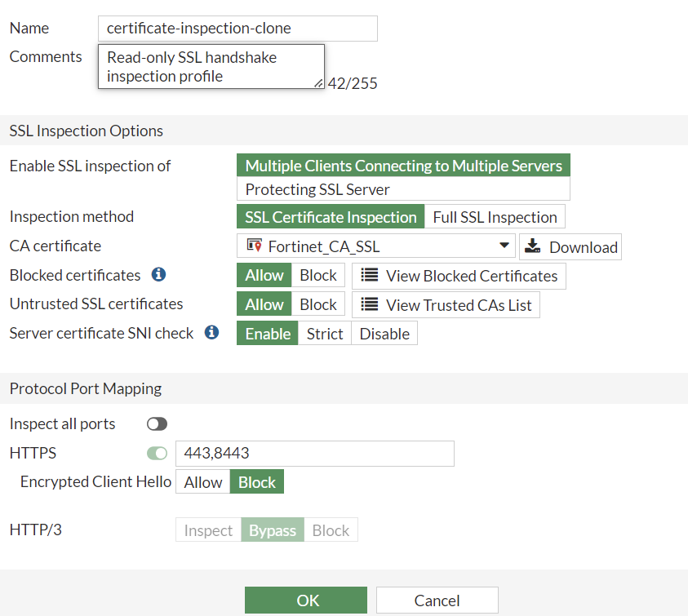Turn off the HTTPS inspection toggle
This screenshot has width=688, height=616.
pyautogui.click(x=157, y=454)
